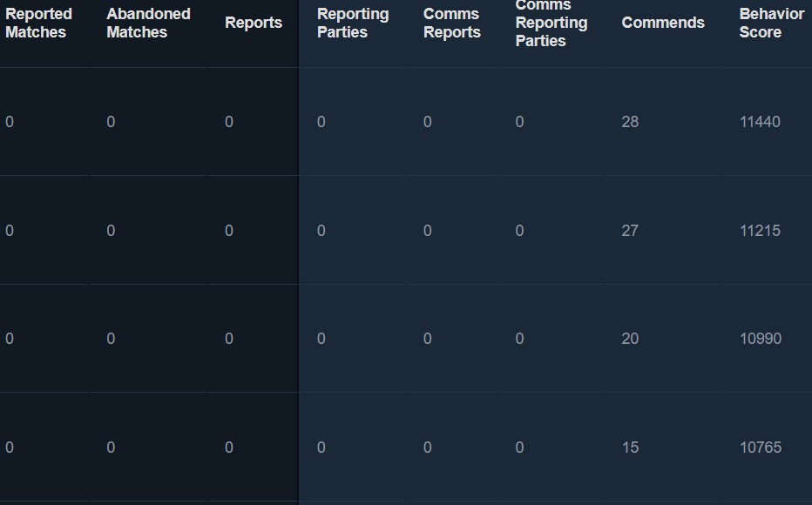Click the Reported Matches column header
The height and width of the screenshot is (505, 812).
(x=39, y=23)
